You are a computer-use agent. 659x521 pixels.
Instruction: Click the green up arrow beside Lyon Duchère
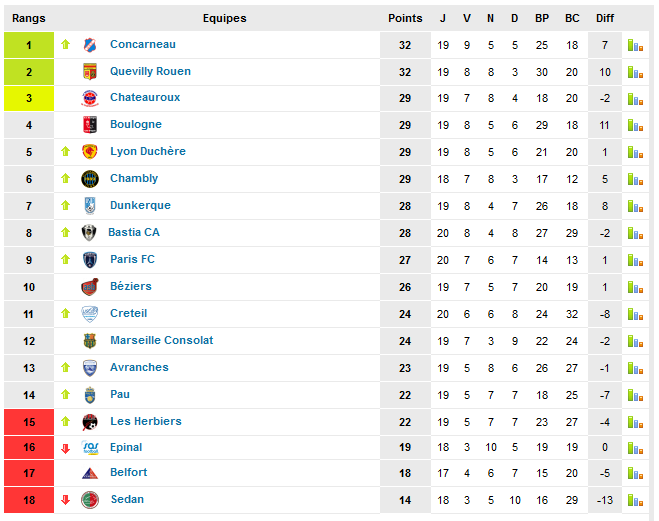point(65,151)
